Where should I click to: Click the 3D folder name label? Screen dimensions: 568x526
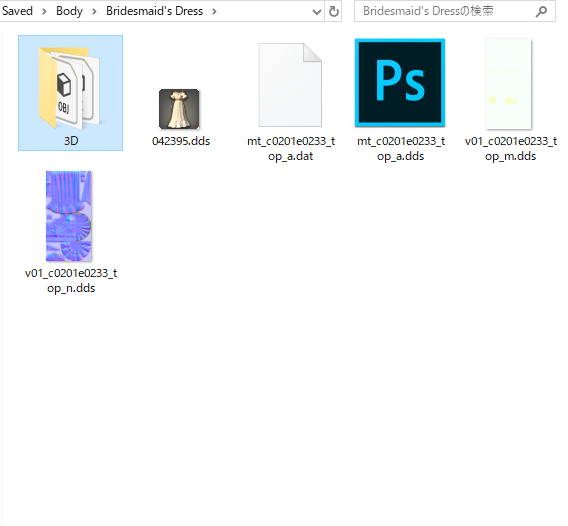pyautogui.click(x=71, y=141)
